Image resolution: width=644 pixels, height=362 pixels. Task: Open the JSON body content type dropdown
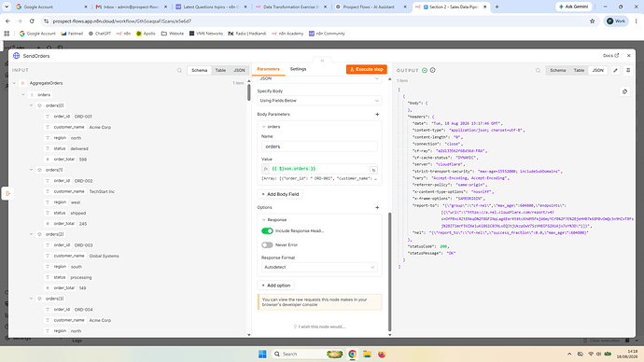point(319,78)
